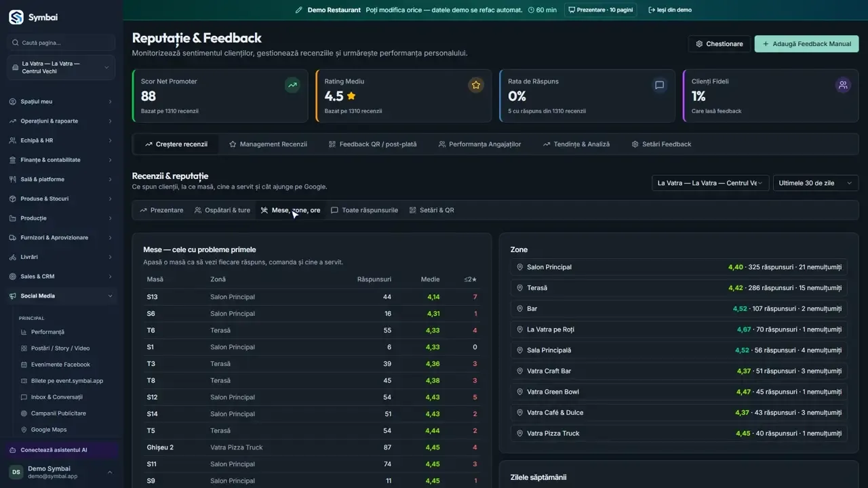Image resolution: width=868 pixels, height=488 pixels.
Task: Open Performanță via its chart icon
Action: pos(24,332)
